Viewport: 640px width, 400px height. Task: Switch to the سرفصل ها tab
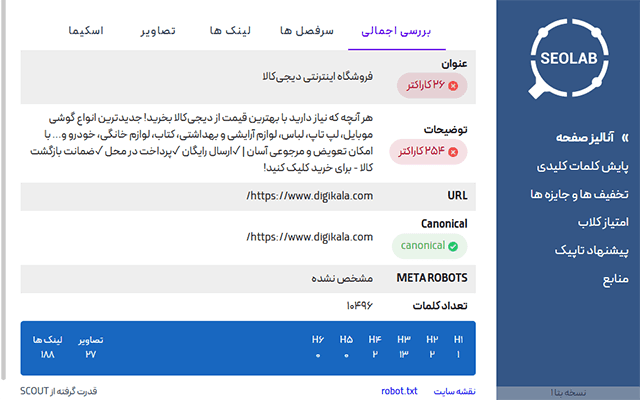(307, 31)
